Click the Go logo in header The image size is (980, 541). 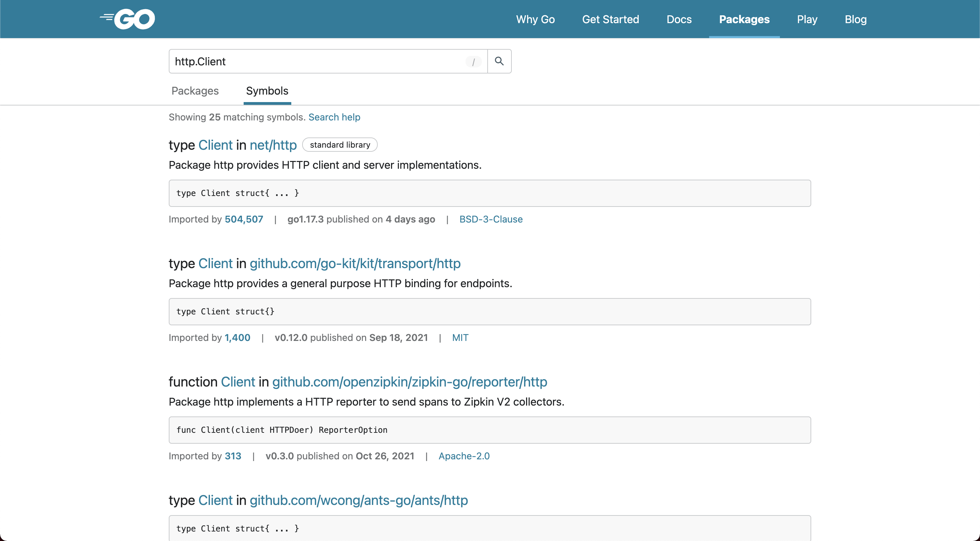pos(128,19)
